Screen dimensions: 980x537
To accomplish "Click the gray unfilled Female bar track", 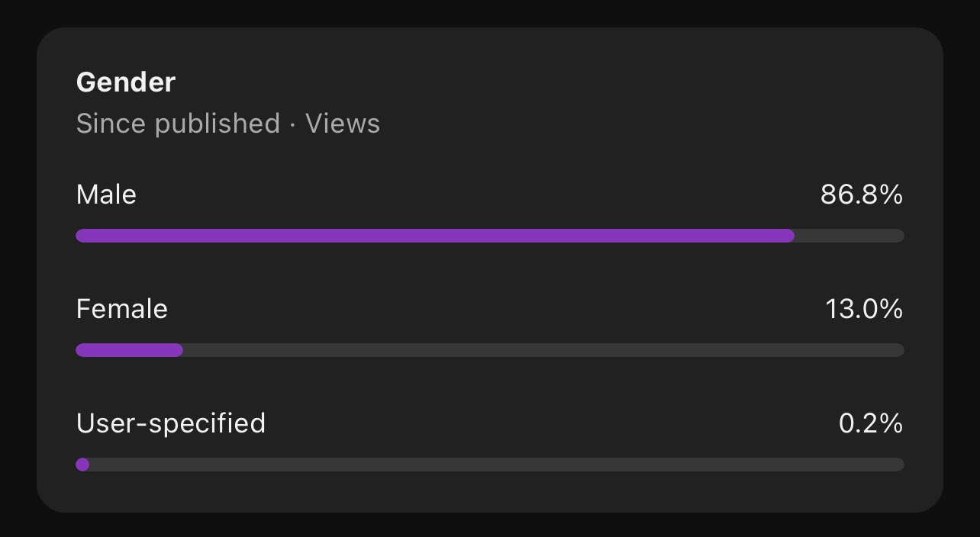I will click(543, 350).
